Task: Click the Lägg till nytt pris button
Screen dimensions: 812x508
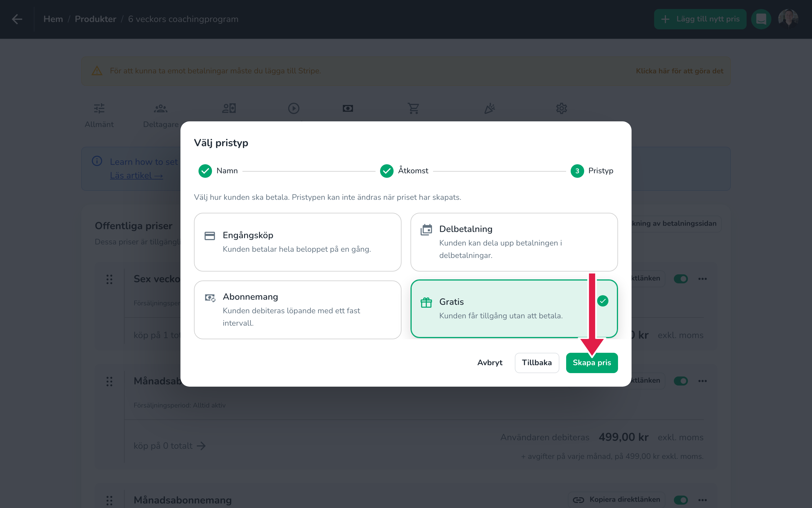Action: [x=700, y=19]
